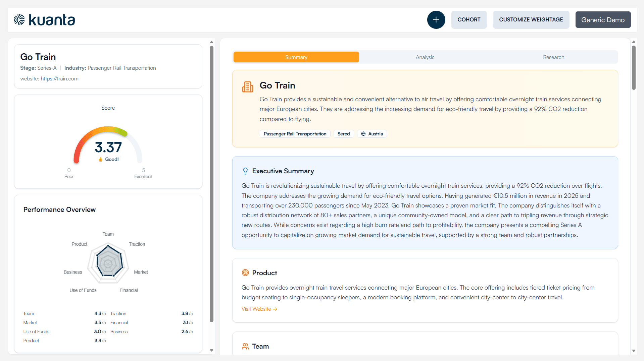Click the 3.37 score gauge
This screenshot has height=361, width=644.
(x=108, y=145)
